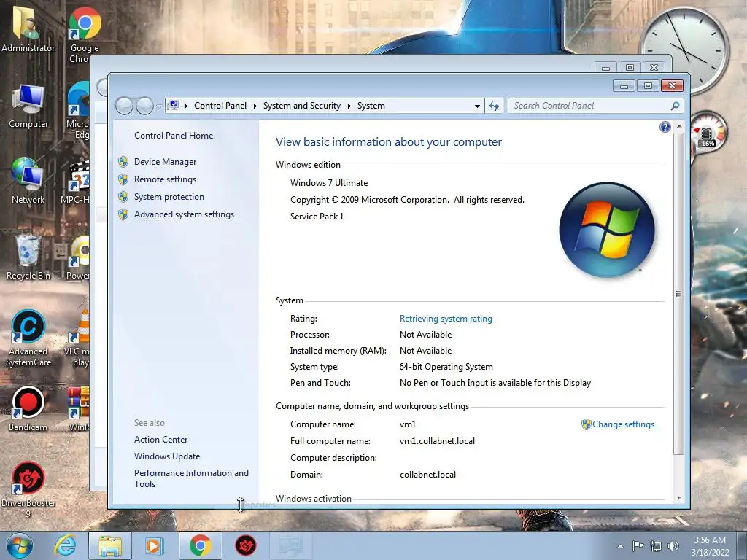Click the Remote settings shield icon
Viewport: 747px width, 560px height.
point(123,179)
